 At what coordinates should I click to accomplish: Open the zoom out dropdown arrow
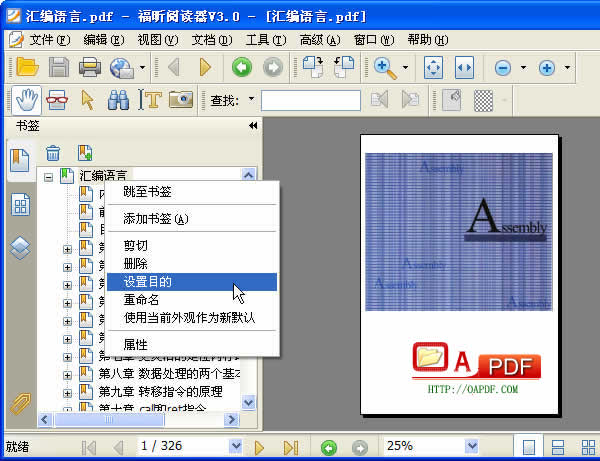click(x=523, y=68)
